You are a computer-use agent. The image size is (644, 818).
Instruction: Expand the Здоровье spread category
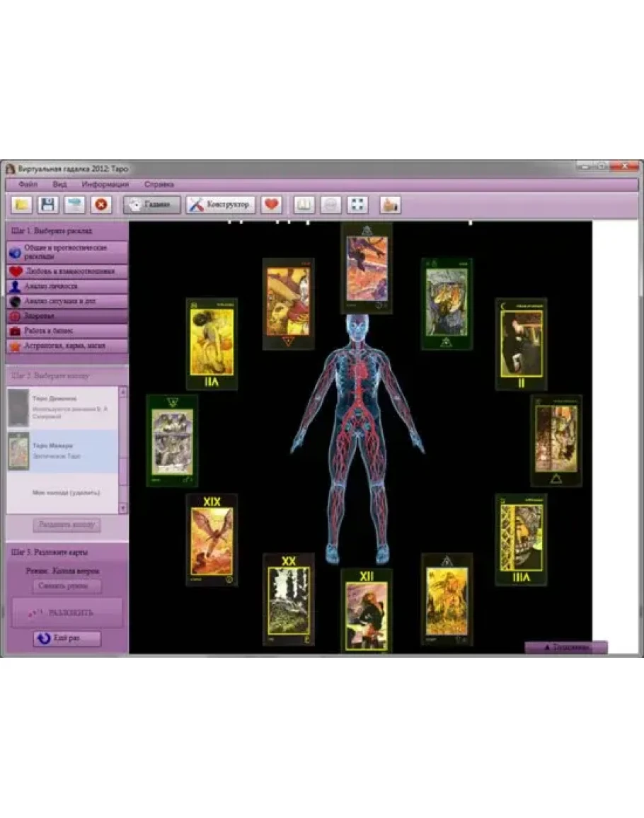click(68, 316)
